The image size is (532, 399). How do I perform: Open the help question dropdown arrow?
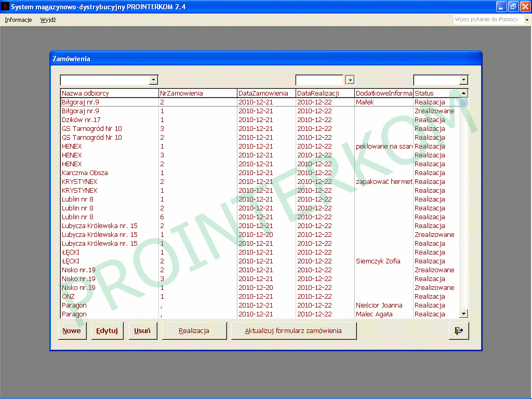(x=526, y=20)
